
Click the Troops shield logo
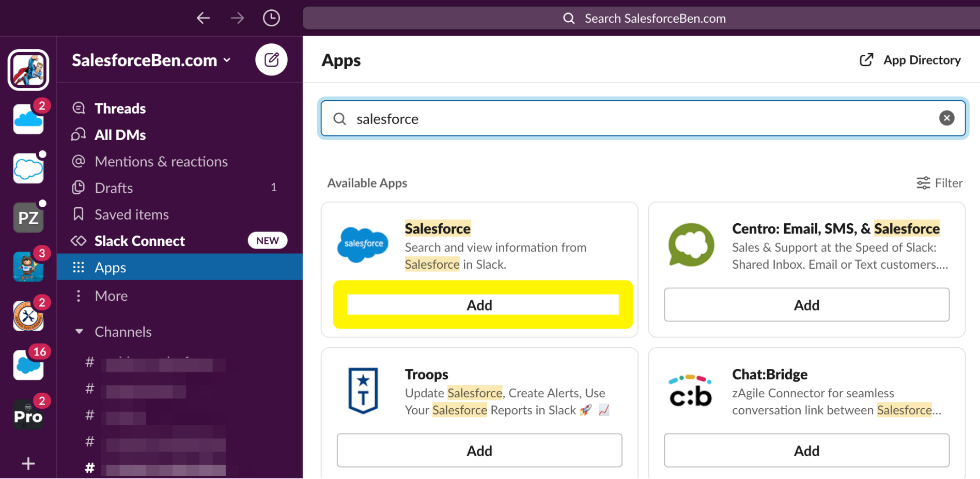pyautogui.click(x=363, y=390)
